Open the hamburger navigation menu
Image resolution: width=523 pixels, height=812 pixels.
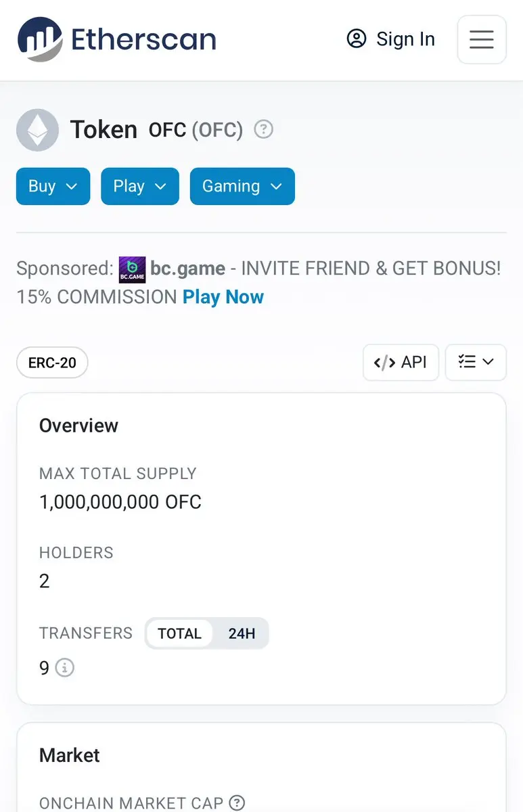click(481, 40)
